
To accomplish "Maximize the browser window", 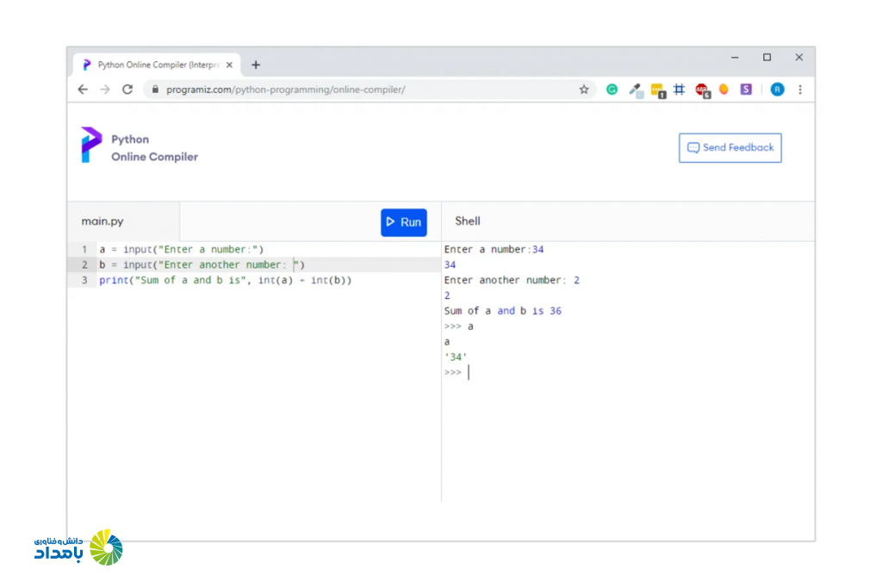I will [767, 58].
